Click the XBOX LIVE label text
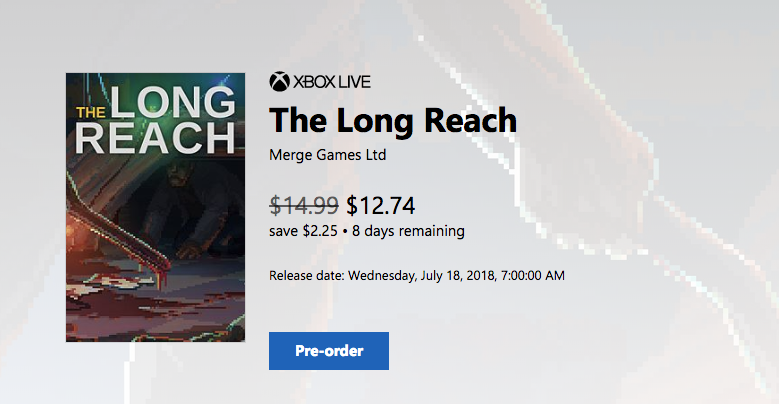The width and height of the screenshot is (779, 404). click(x=333, y=82)
